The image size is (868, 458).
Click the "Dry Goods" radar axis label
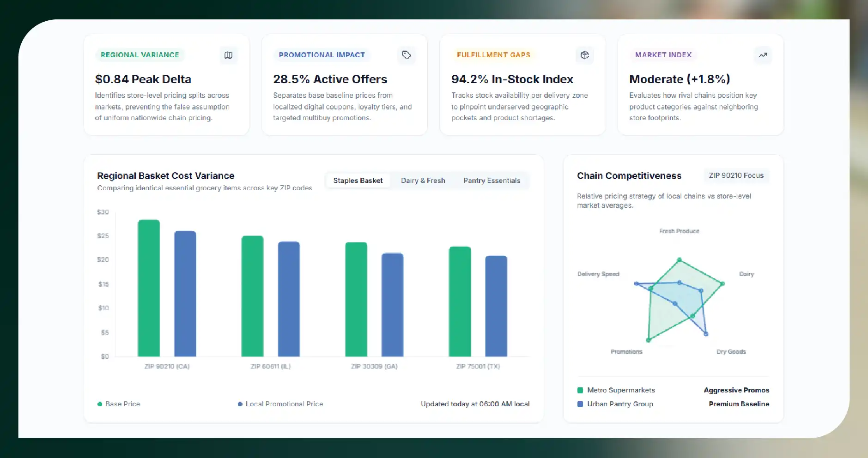point(731,352)
